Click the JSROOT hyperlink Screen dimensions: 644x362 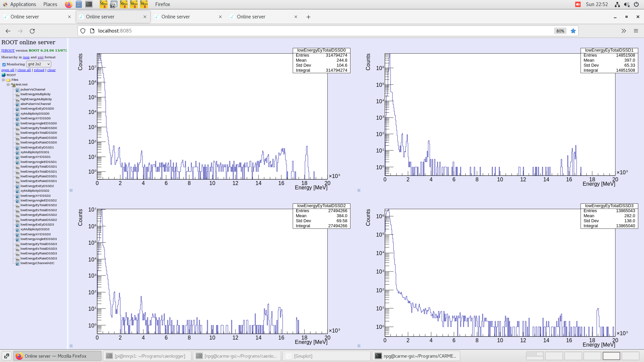tap(8, 51)
